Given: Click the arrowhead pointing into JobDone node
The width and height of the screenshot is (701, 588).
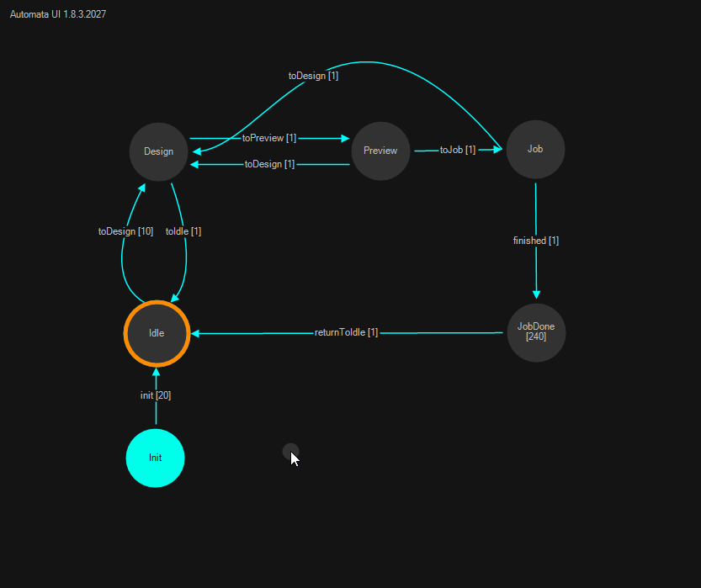Looking at the screenshot, I should 536,294.
